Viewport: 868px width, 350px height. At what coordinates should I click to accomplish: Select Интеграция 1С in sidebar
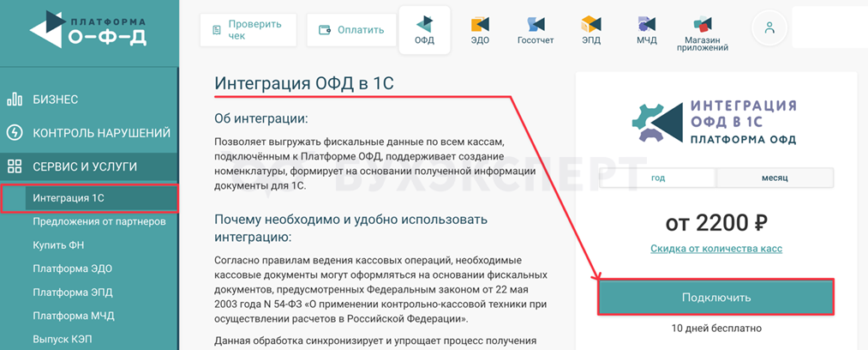[89, 198]
